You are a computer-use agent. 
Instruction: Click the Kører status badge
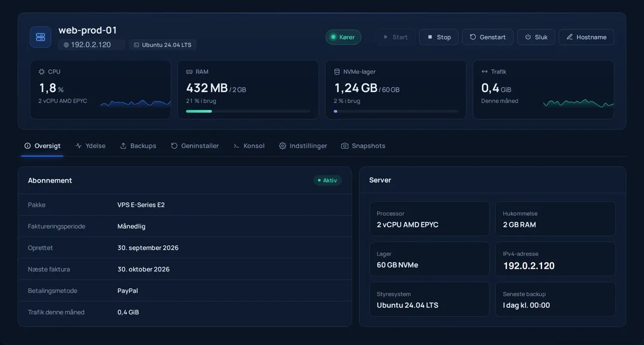pyautogui.click(x=343, y=37)
